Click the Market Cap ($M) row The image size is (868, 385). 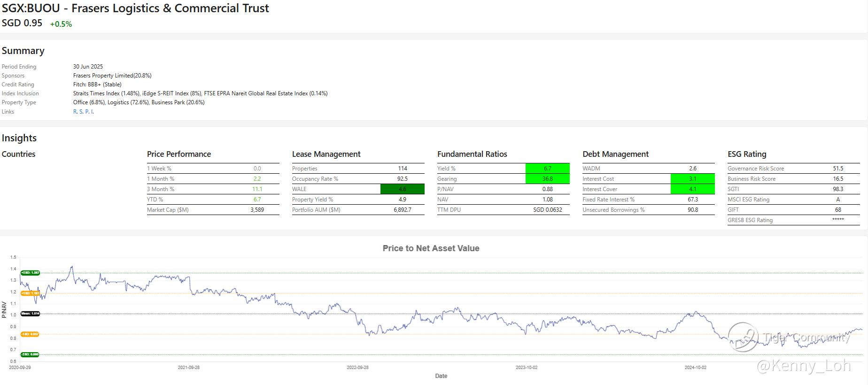(x=213, y=210)
